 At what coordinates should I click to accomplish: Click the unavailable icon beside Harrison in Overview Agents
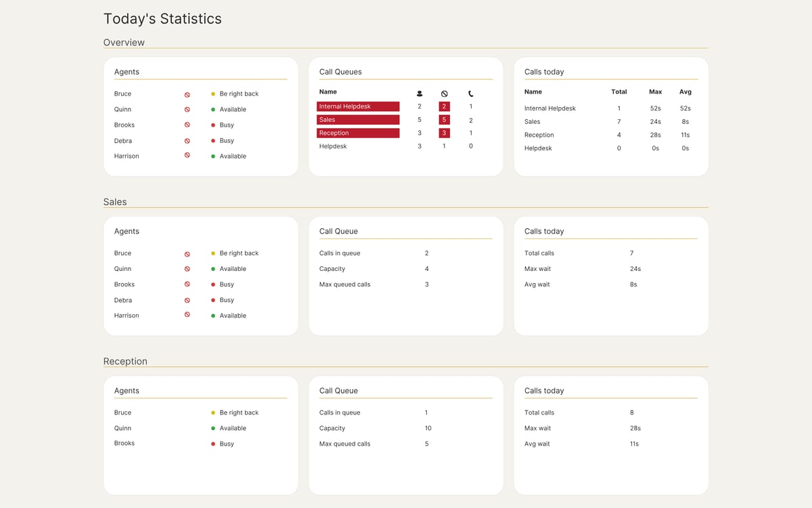(187, 156)
